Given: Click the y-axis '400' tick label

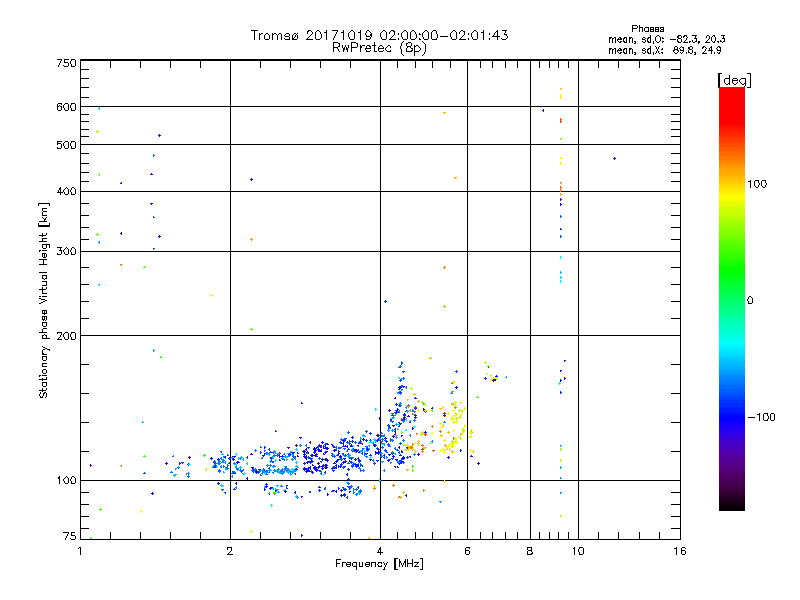Looking at the screenshot, I should coord(66,191).
